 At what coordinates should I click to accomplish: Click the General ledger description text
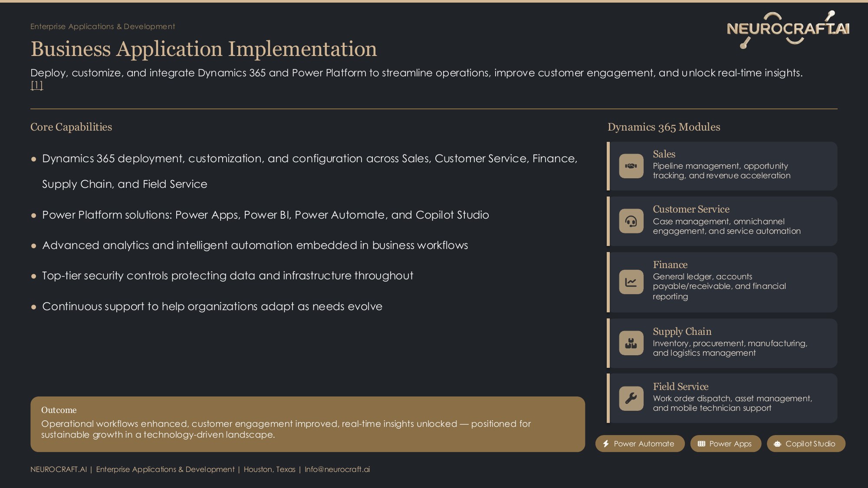[x=719, y=286]
